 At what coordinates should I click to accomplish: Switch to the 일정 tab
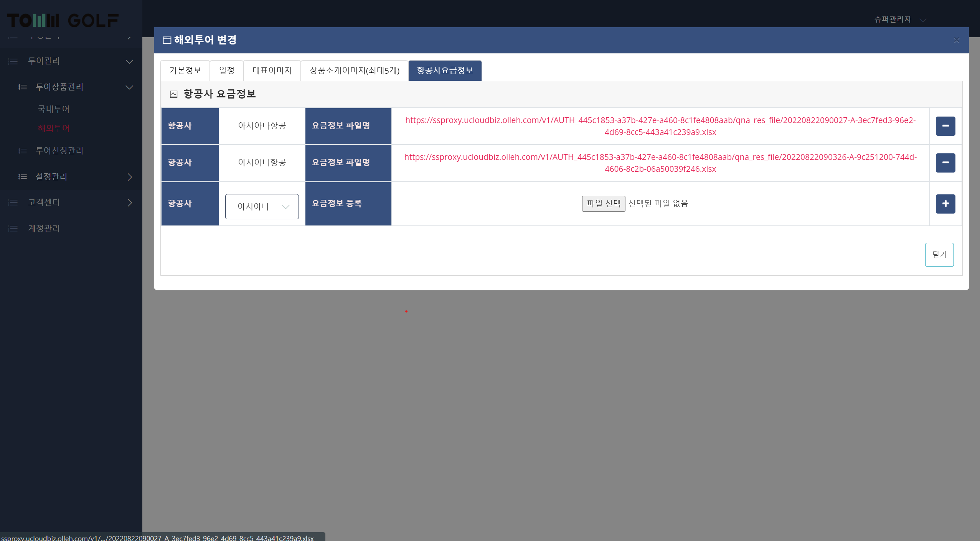click(x=226, y=71)
